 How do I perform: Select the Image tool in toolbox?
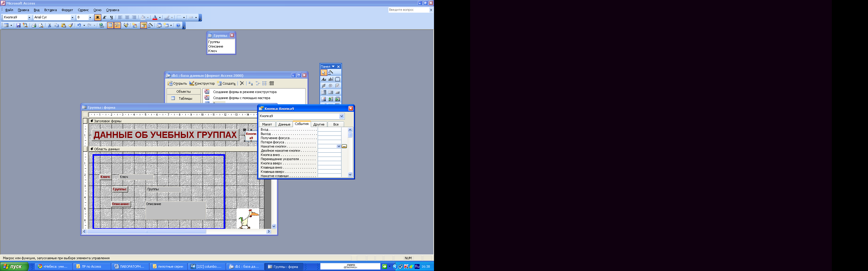point(323,99)
